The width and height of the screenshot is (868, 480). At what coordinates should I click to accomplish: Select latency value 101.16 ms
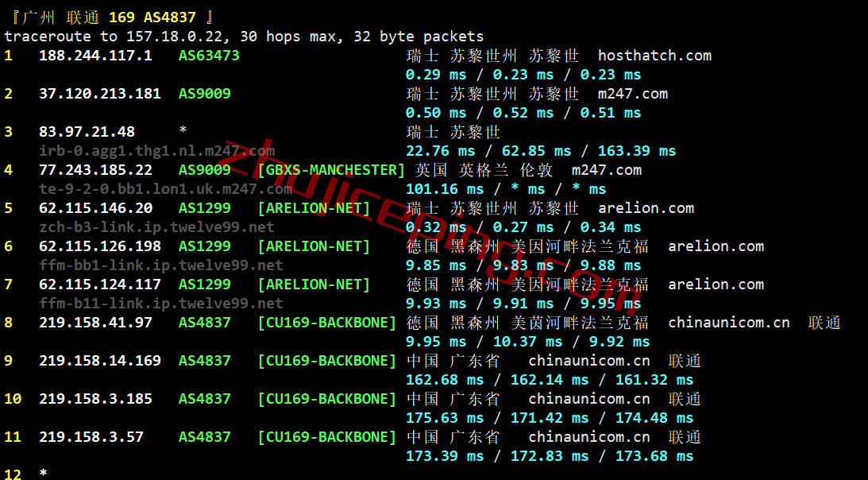pos(445,189)
